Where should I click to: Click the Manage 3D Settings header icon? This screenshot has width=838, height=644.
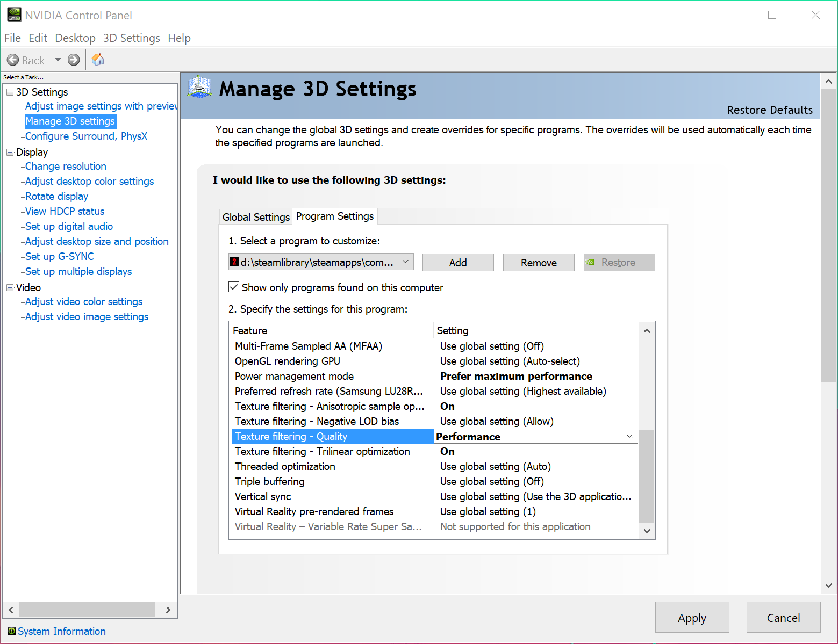pyautogui.click(x=200, y=87)
